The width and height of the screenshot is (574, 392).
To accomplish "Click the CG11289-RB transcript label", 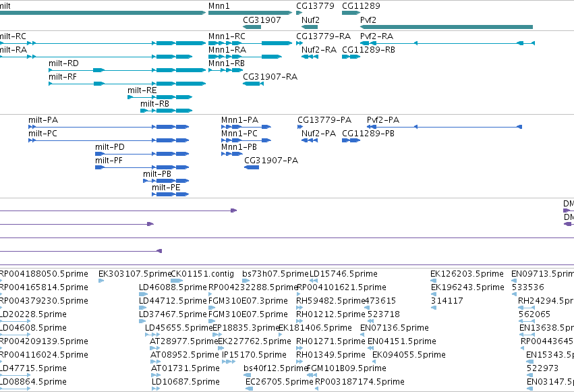I will pyautogui.click(x=369, y=50).
